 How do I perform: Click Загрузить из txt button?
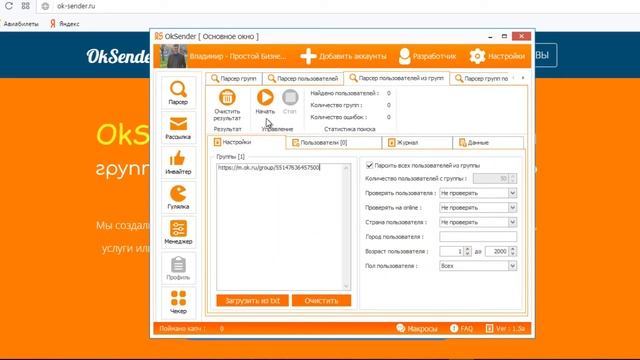(252, 300)
